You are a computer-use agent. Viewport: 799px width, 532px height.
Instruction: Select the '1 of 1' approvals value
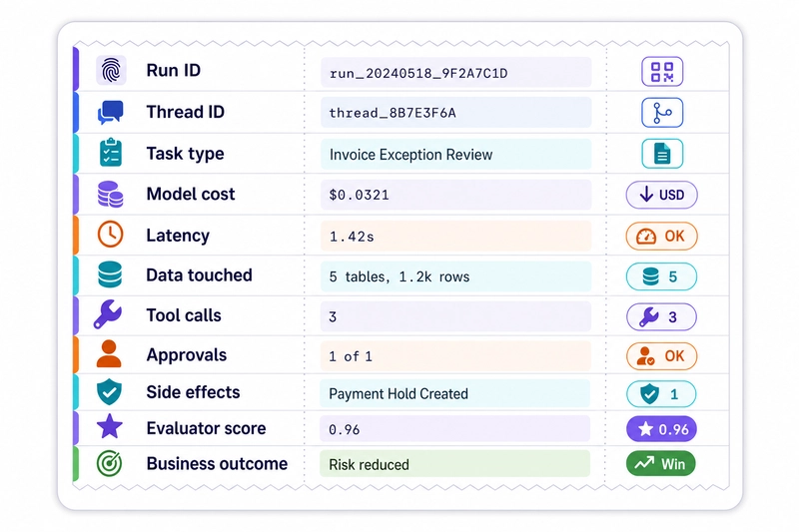tap(456, 356)
